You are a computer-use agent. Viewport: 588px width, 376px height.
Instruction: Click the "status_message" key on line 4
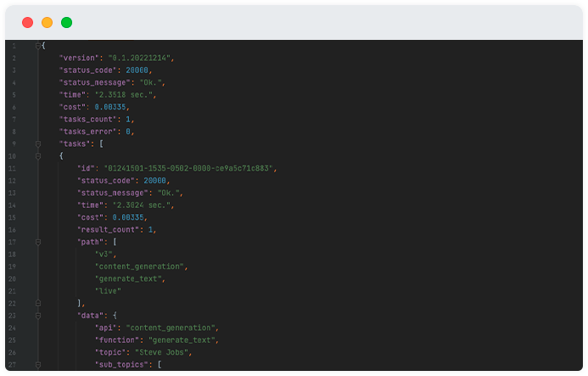pos(94,82)
